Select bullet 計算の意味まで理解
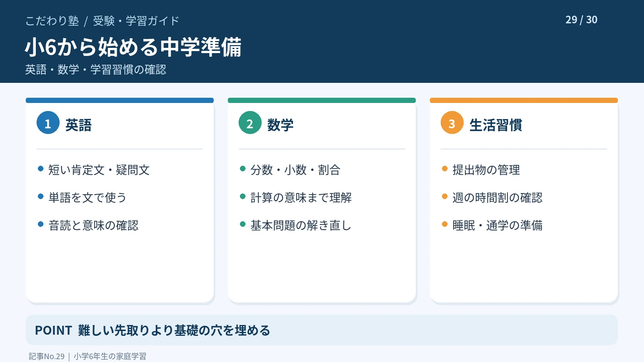 pyautogui.click(x=301, y=198)
